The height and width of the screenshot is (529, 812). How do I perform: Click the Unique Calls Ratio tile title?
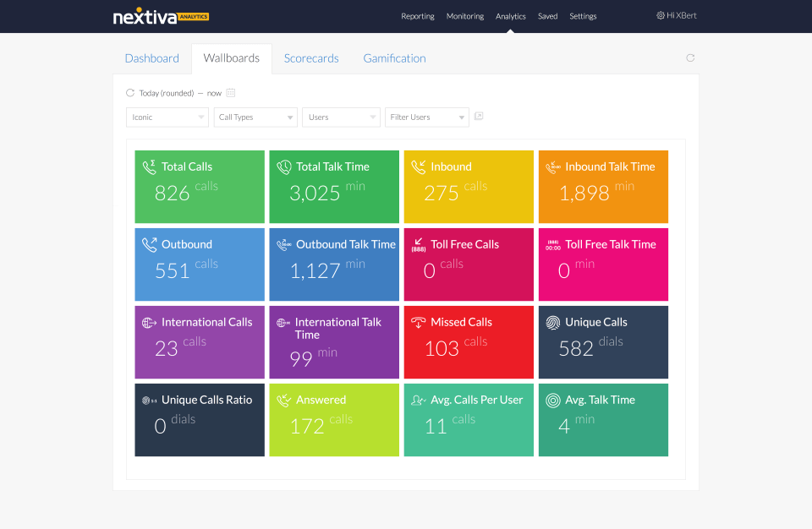click(x=206, y=400)
